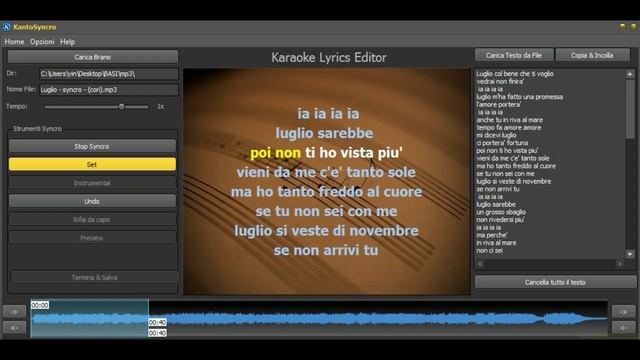Click the Copia & Incolla button
Viewport: 640px width, 360px height.
click(x=592, y=55)
